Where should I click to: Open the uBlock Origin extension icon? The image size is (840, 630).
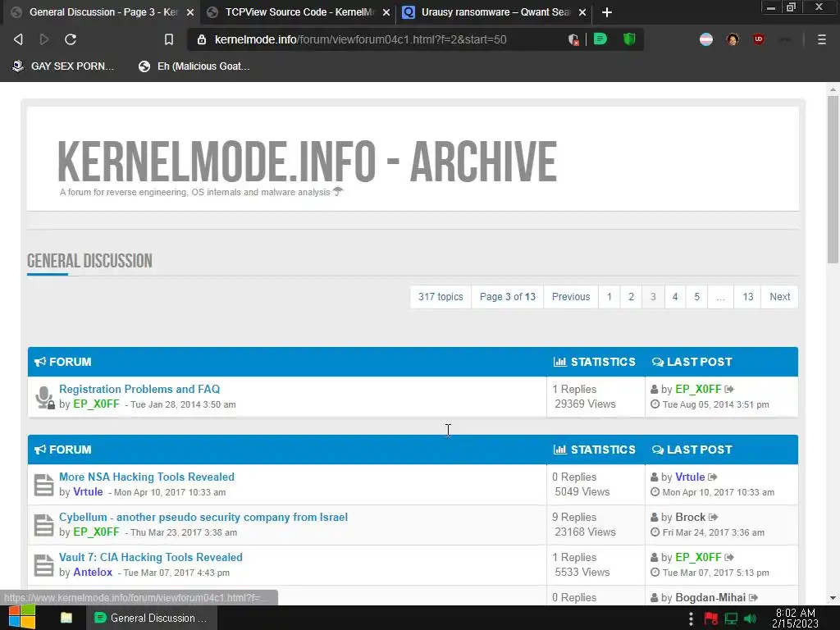758,39
